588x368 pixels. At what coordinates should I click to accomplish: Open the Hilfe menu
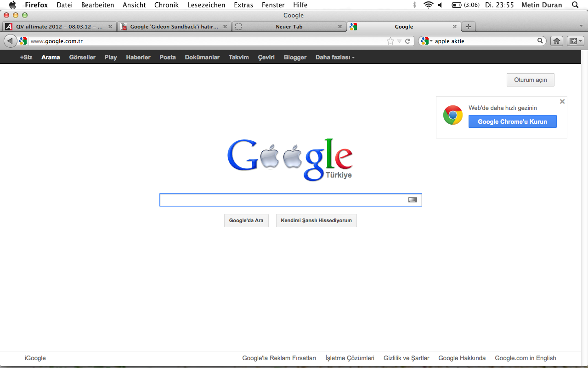click(300, 5)
